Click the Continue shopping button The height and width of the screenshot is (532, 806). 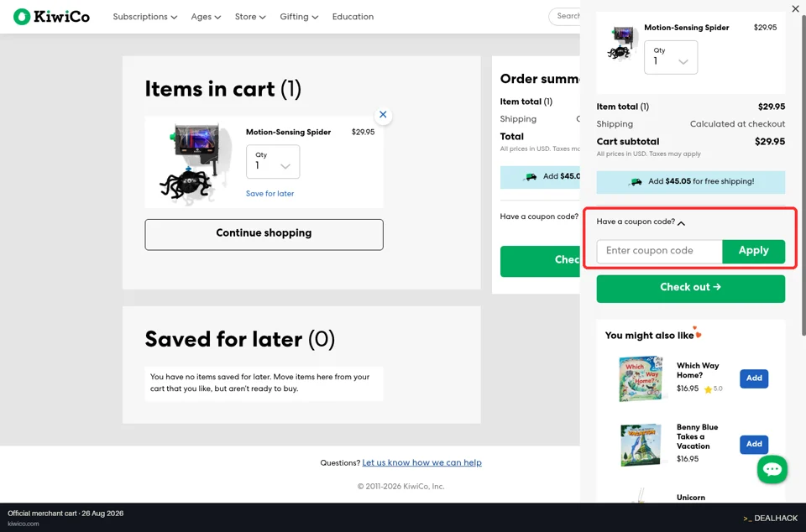pos(264,235)
